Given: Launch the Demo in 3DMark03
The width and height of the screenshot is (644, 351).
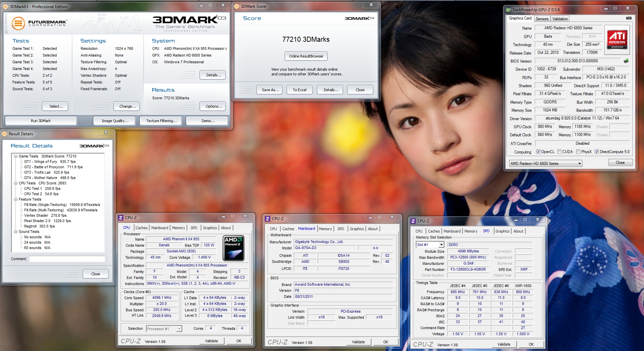Looking at the screenshot, I should point(208,121).
